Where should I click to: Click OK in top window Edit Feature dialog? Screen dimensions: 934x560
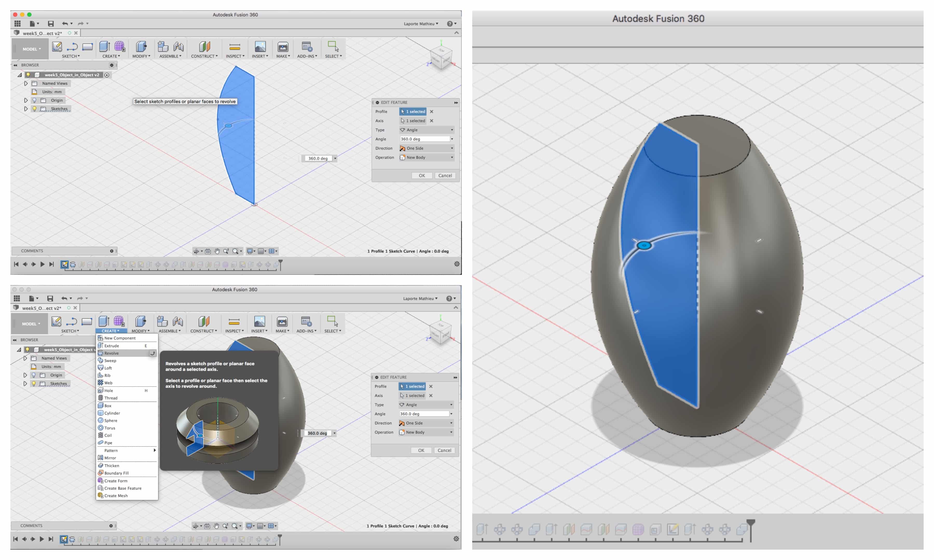pyautogui.click(x=422, y=176)
